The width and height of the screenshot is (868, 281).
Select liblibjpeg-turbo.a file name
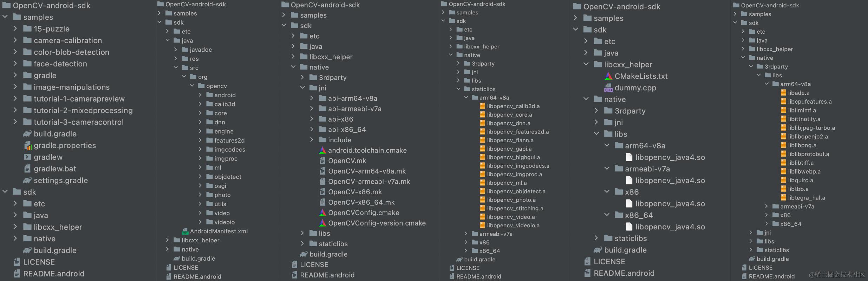[812, 128]
